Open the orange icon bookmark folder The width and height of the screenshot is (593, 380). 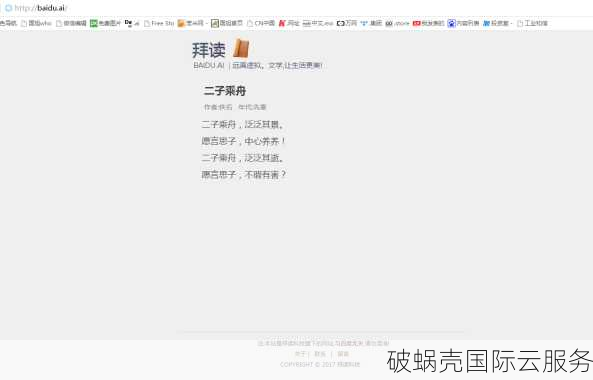pyautogui.click(x=192, y=23)
